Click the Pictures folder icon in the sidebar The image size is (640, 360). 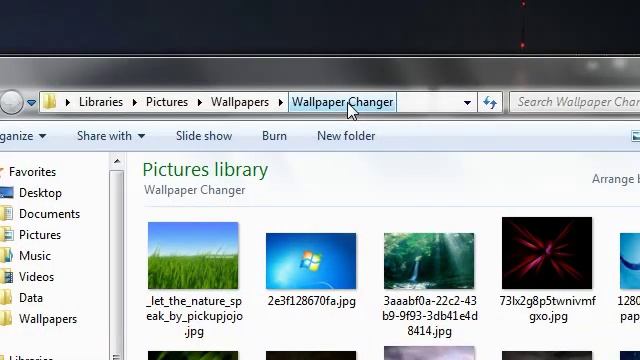7,235
